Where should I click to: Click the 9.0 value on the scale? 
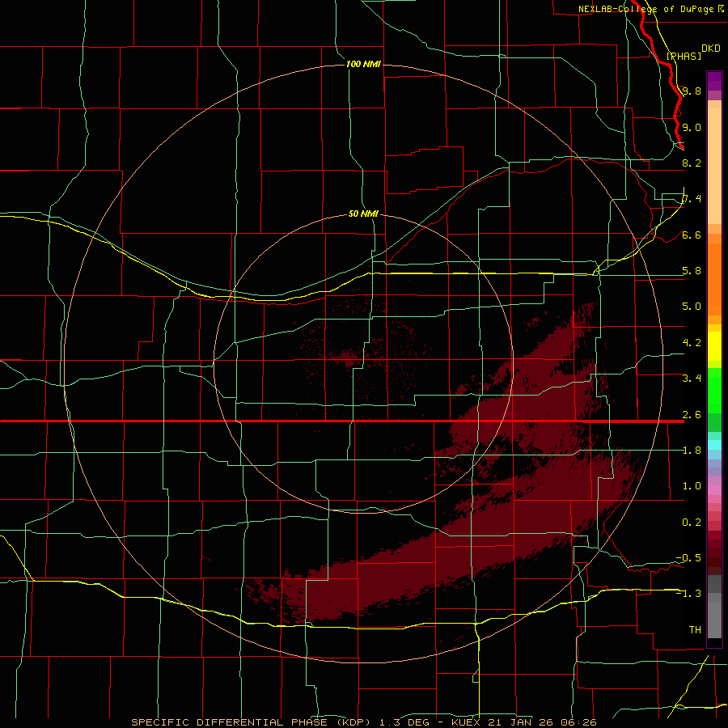tap(692, 127)
